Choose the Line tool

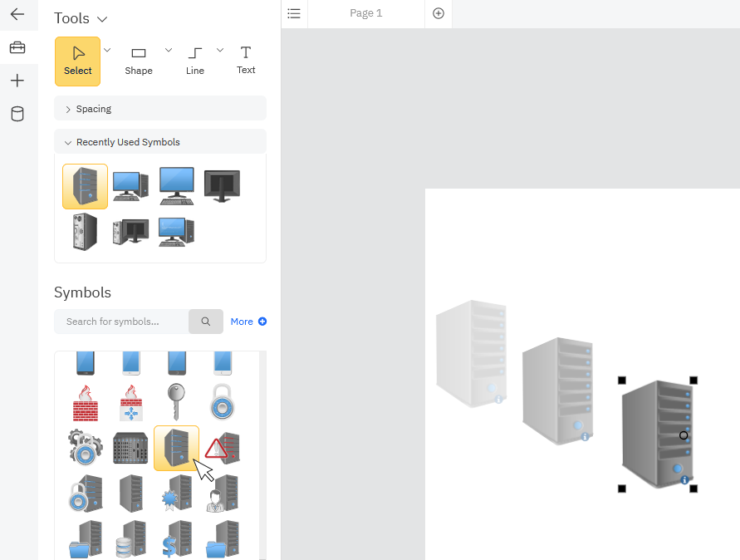coord(195,58)
